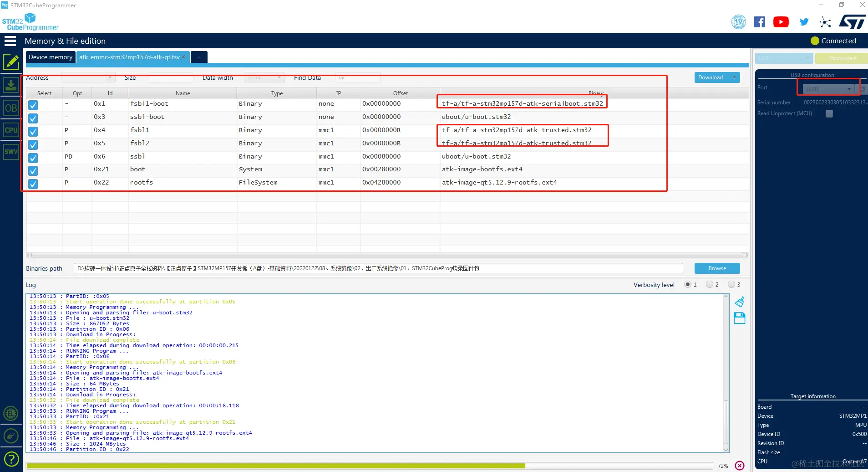Click the Type column header

tap(277, 93)
